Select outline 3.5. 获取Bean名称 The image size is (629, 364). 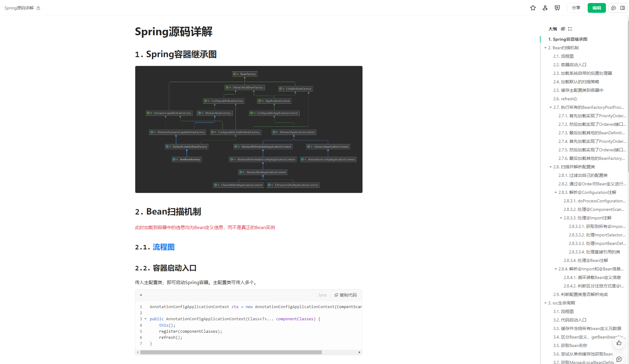tap(570, 345)
